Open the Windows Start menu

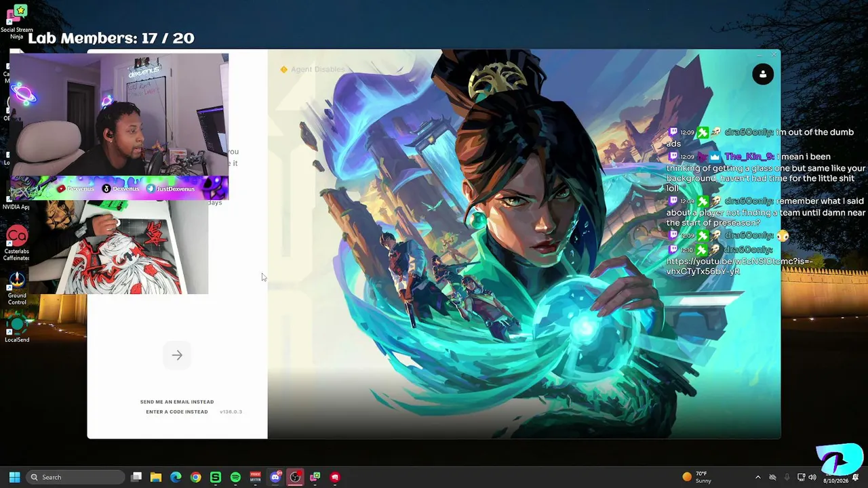(x=14, y=477)
